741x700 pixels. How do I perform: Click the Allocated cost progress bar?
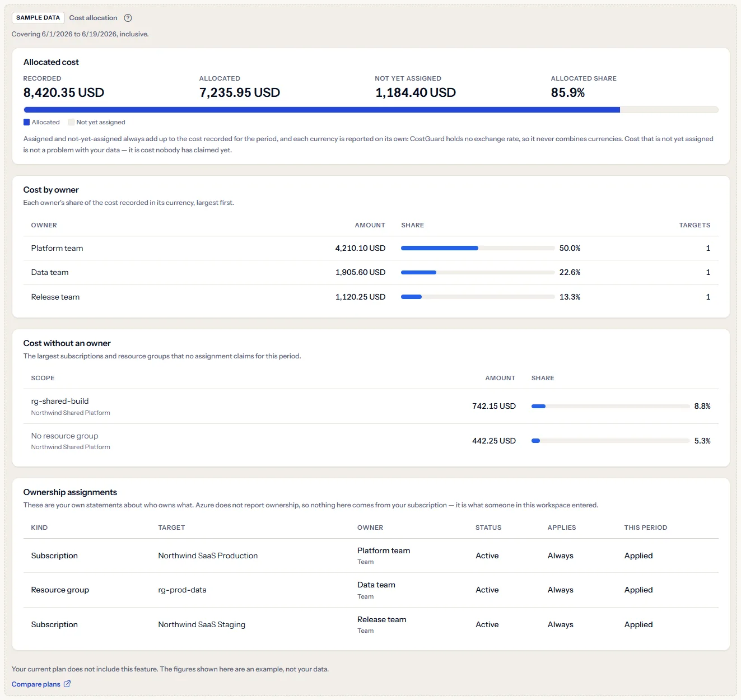tap(371, 110)
